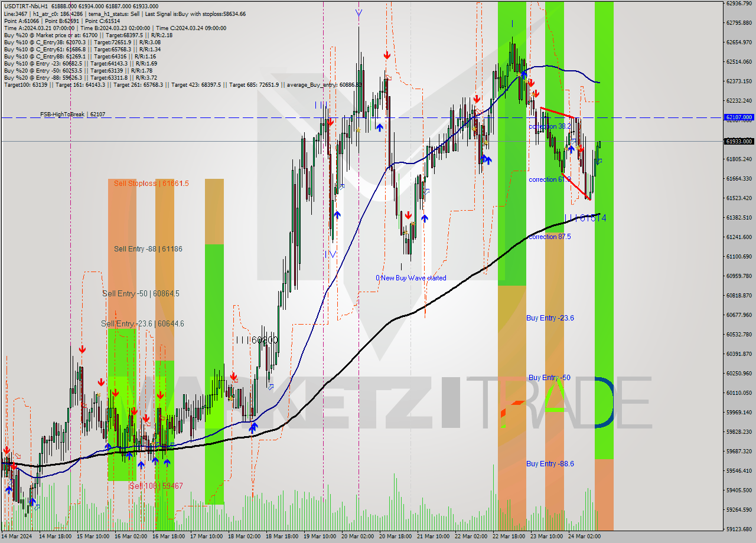This screenshot has width=756, height=543.
Task: Select the 61523.420 price axis label
Action: [x=738, y=198]
